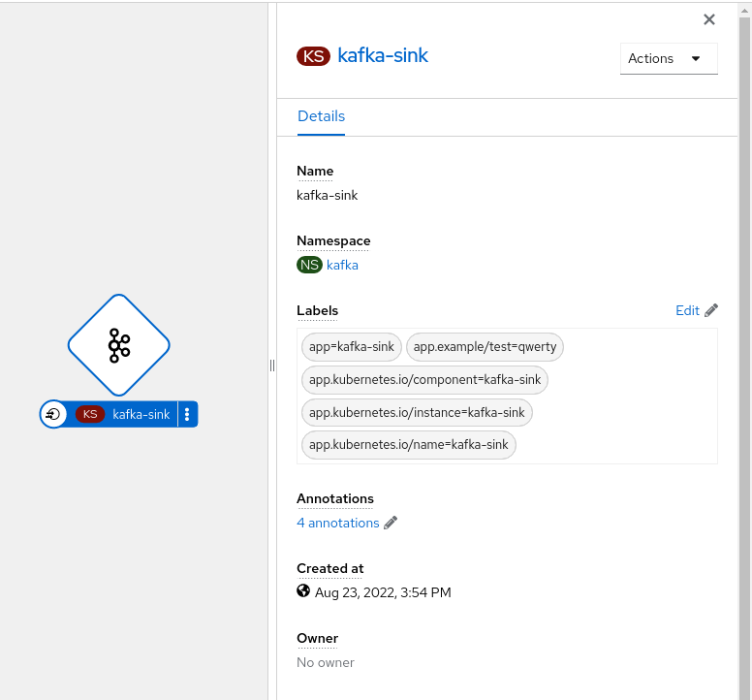
Task: Click the KS badge on topology node label
Action: [x=90, y=414]
